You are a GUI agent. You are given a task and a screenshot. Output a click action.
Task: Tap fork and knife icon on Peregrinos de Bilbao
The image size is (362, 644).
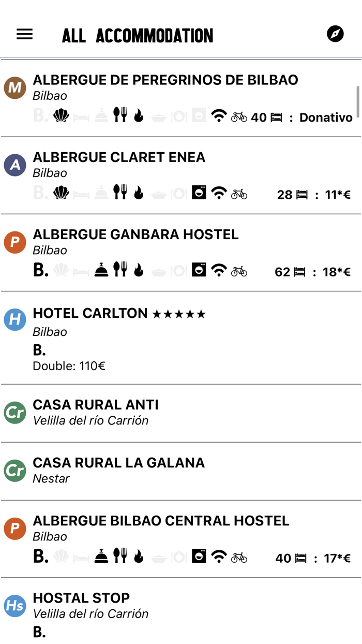pyautogui.click(x=120, y=115)
